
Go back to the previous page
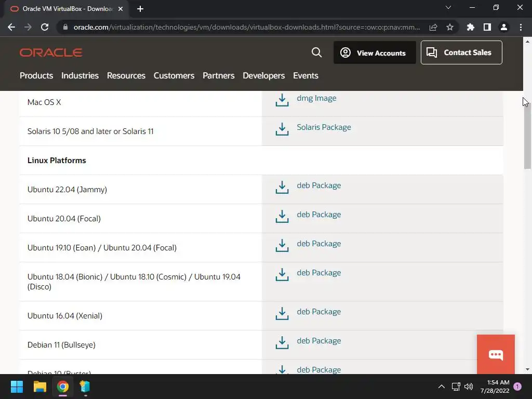(11, 27)
